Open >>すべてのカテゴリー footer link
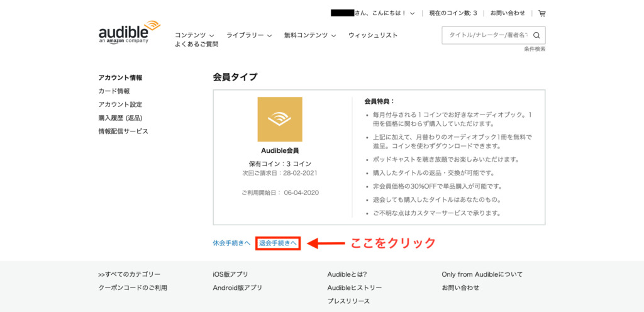This screenshot has height=312, width=644. pyautogui.click(x=130, y=274)
